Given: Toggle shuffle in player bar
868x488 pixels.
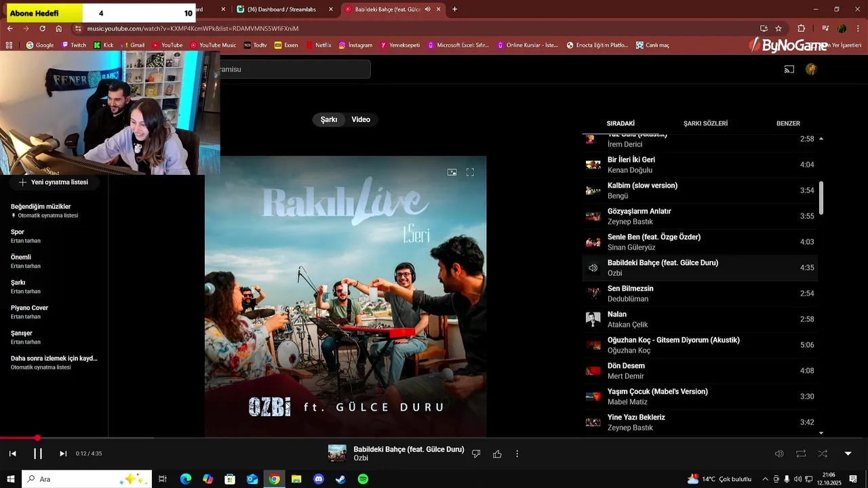Looking at the screenshot, I should (x=823, y=453).
